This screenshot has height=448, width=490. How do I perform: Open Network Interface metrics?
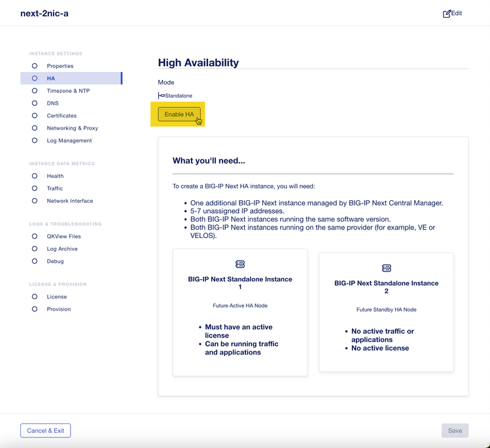pos(70,201)
